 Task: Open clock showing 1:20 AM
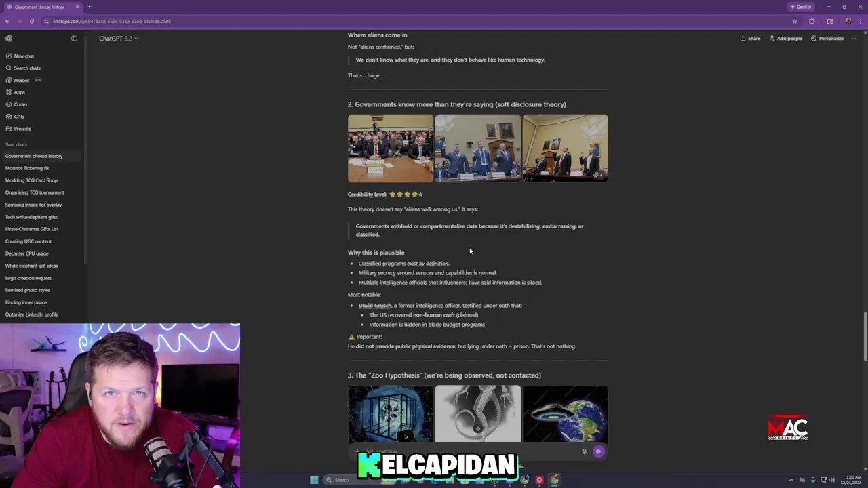[850, 480]
